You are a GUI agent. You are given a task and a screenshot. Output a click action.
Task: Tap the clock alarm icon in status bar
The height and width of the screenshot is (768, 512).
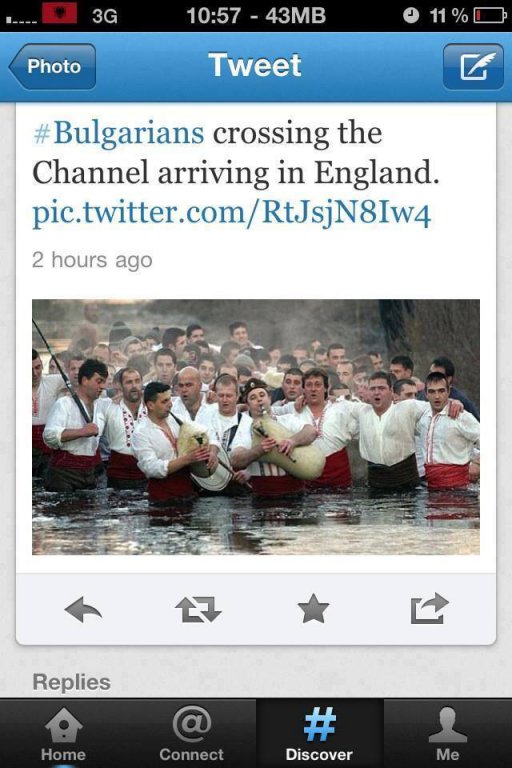click(x=411, y=16)
